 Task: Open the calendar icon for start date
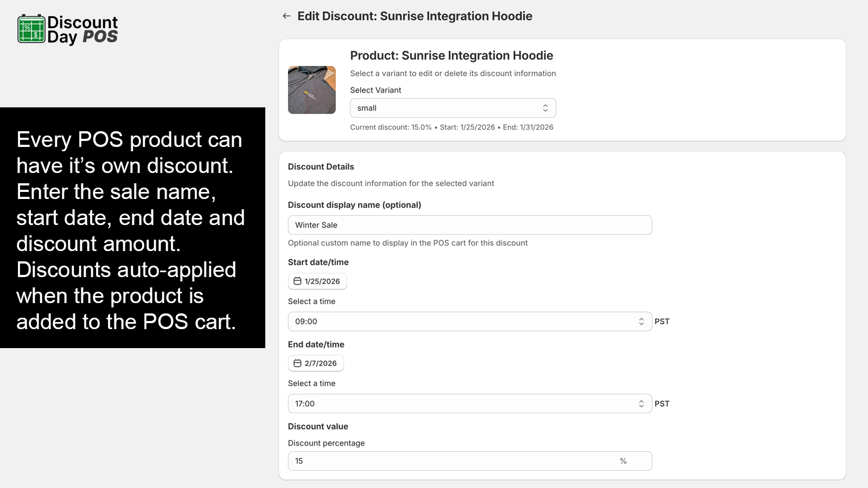[x=298, y=281]
